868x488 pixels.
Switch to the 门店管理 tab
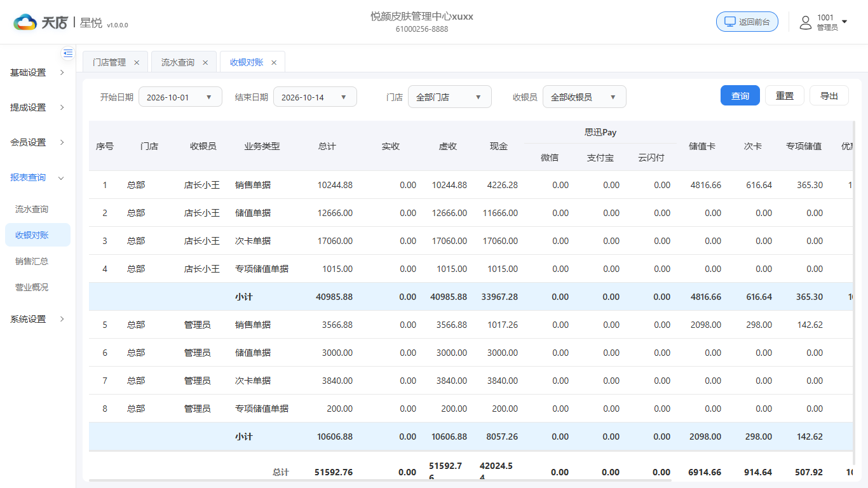coord(109,62)
